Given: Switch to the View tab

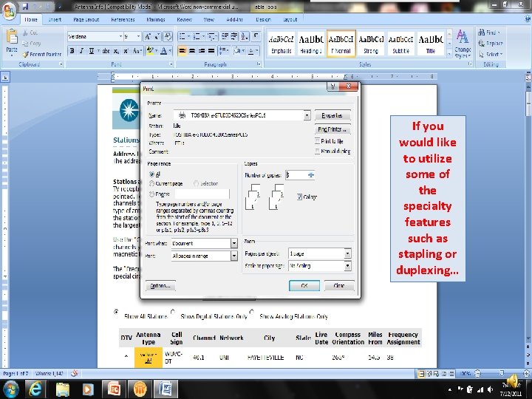Looking at the screenshot, I should pos(208,20).
